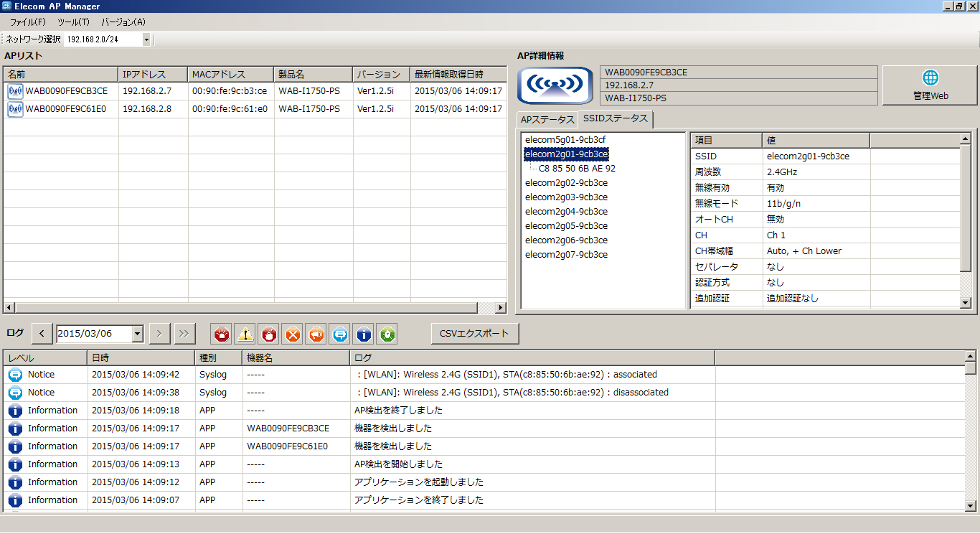Click the AP icon beside WAB0090FE9C61E0
Image resolution: width=980 pixels, height=534 pixels.
coord(15,109)
